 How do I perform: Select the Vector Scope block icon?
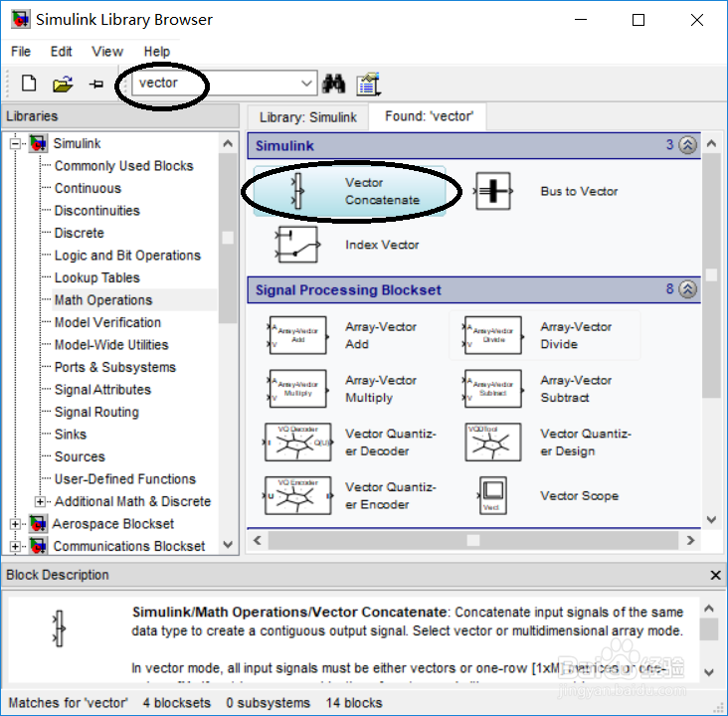[x=492, y=495]
